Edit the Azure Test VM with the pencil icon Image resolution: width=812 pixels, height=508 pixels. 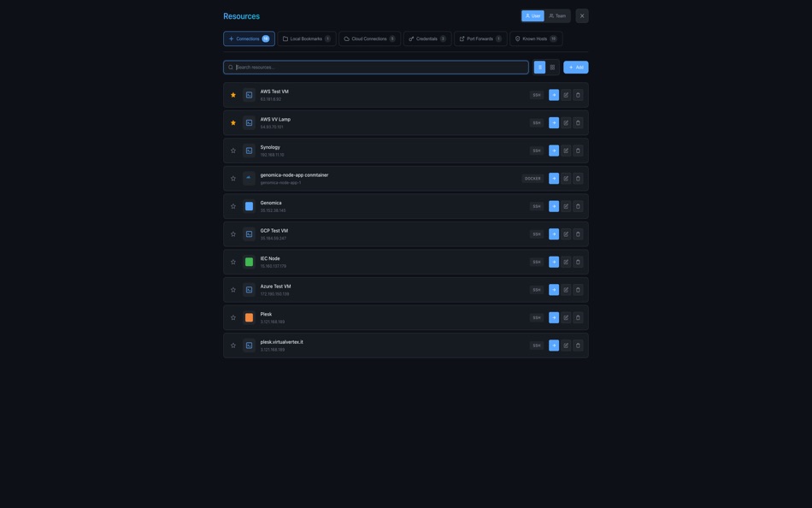[565, 288]
